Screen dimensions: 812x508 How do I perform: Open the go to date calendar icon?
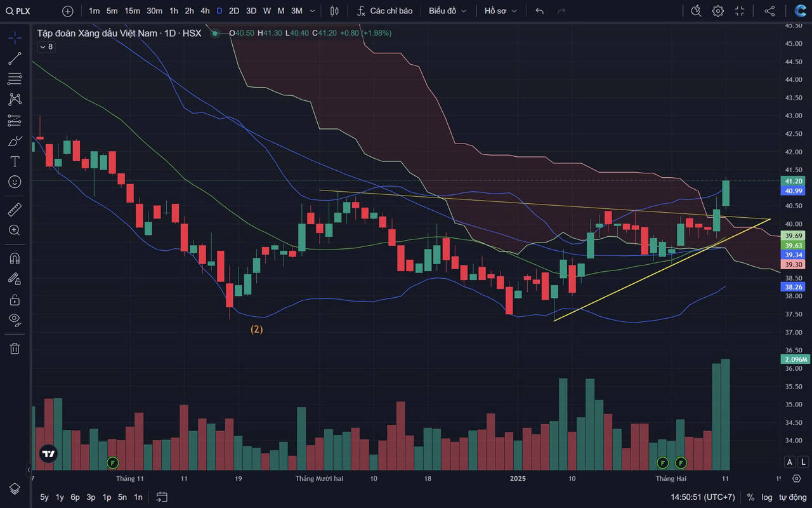[162, 497]
